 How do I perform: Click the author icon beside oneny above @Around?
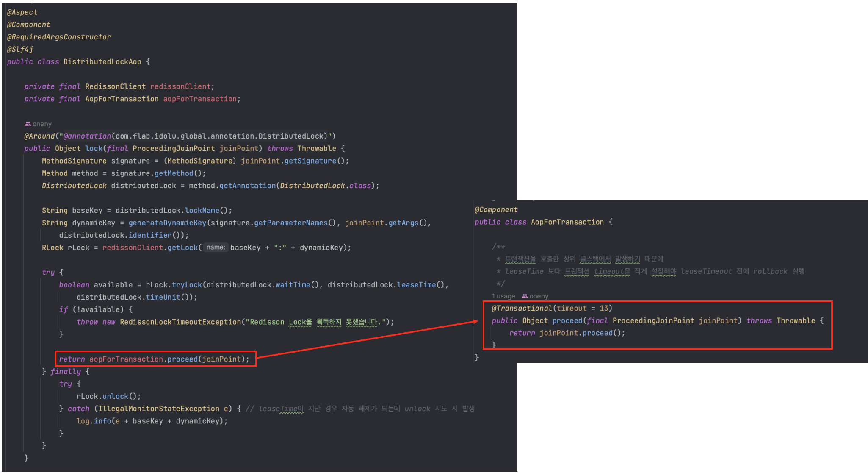(28, 124)
